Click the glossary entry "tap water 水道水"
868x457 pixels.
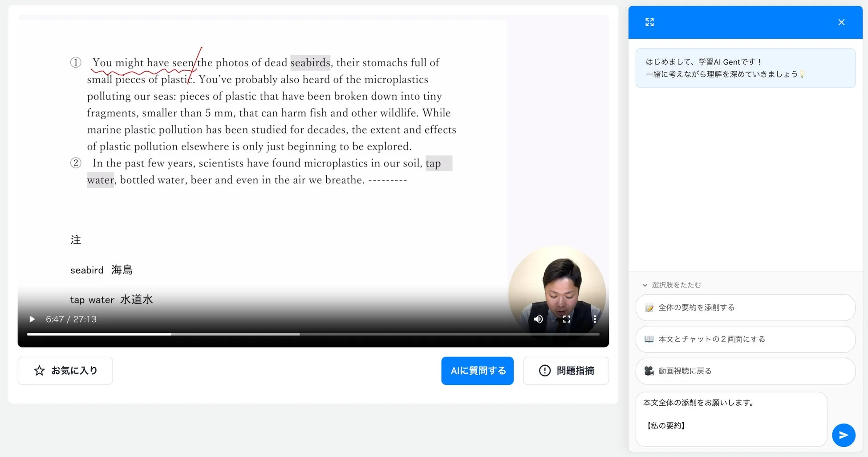(x=111, y=299)
